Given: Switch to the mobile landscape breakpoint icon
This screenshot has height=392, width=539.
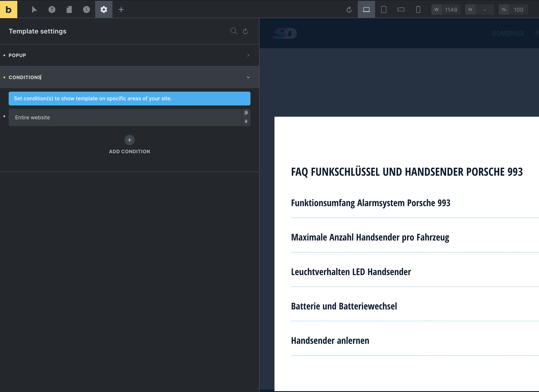Looking at the screenshot, I should [401, 10].
